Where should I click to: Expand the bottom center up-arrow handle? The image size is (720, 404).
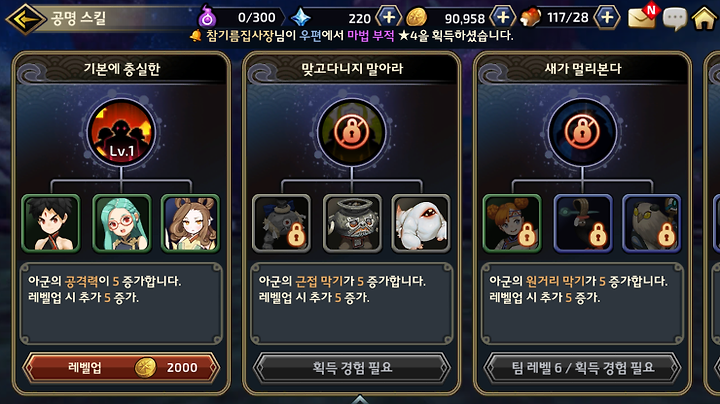tap(360, 399)
